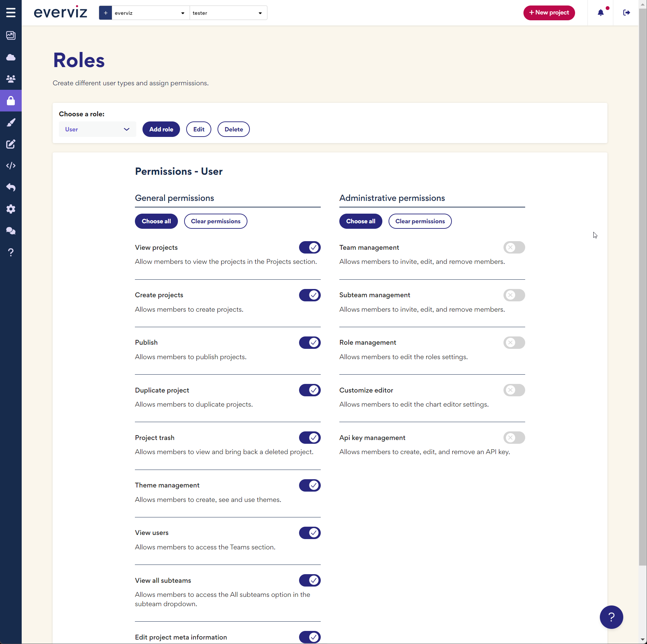Viewport: 647px width, 644px height.
Task: Select the lock roles icon in sidebar
Action: (11, 100)
